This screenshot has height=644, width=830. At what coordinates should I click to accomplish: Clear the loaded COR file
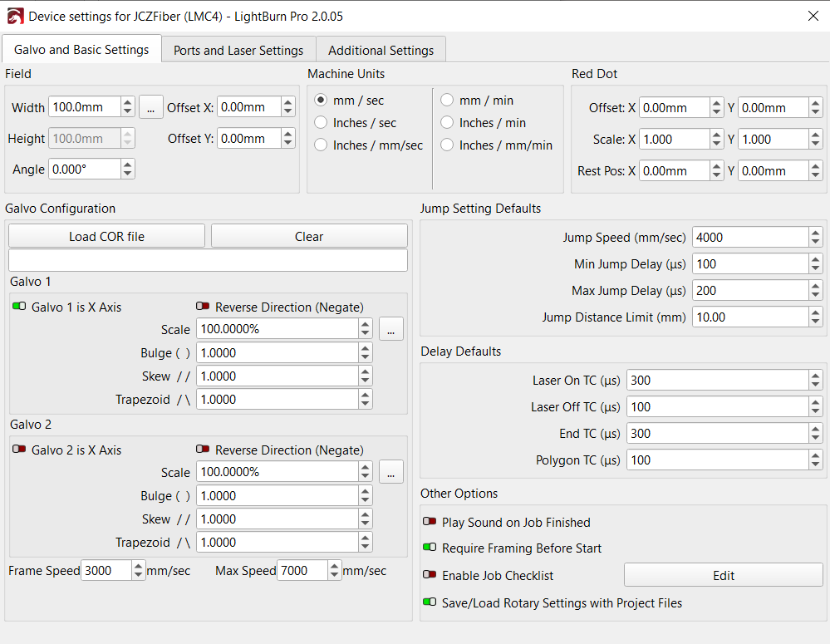pyautogui.click(x=308, y=235)
